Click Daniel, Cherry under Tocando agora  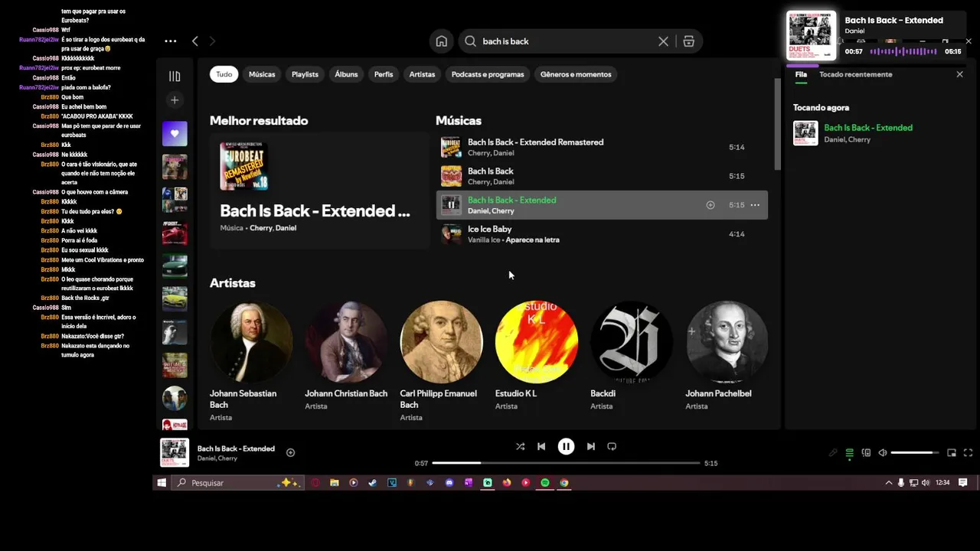coord(847,139)
